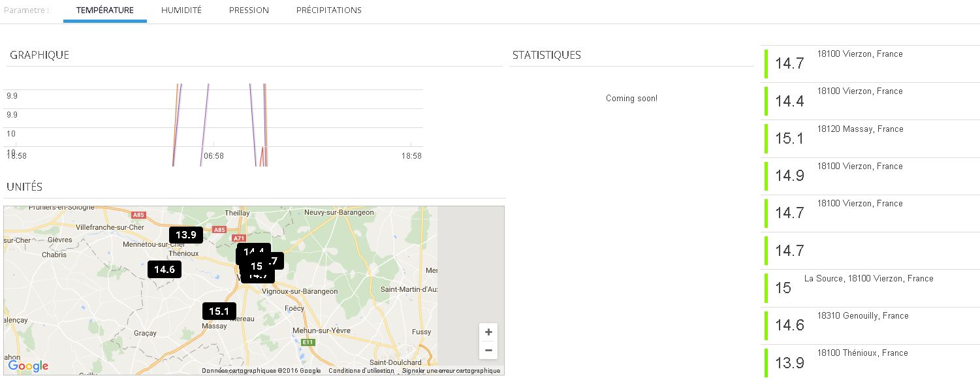
Task: Click the Google logo on the map
Action: pos(28,366)
